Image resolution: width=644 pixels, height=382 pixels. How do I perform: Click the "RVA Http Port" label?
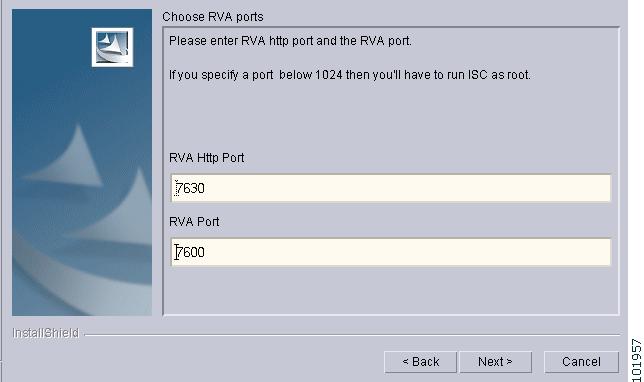[x=207, y=158]
